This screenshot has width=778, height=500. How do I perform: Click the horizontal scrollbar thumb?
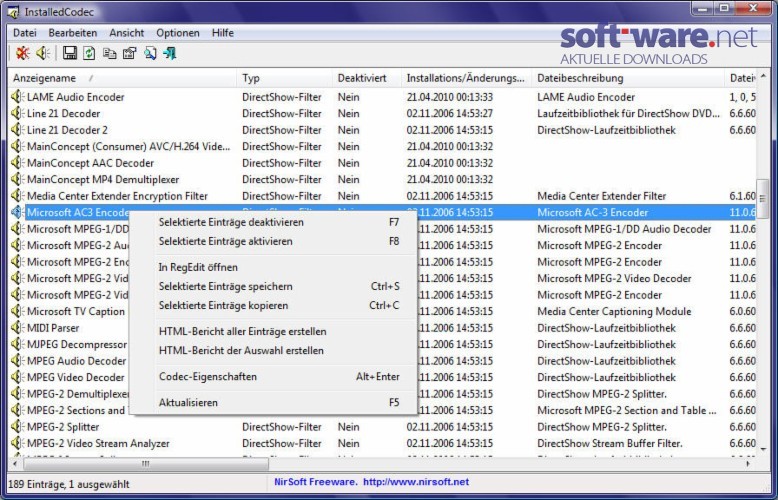(x=145, y=464)
